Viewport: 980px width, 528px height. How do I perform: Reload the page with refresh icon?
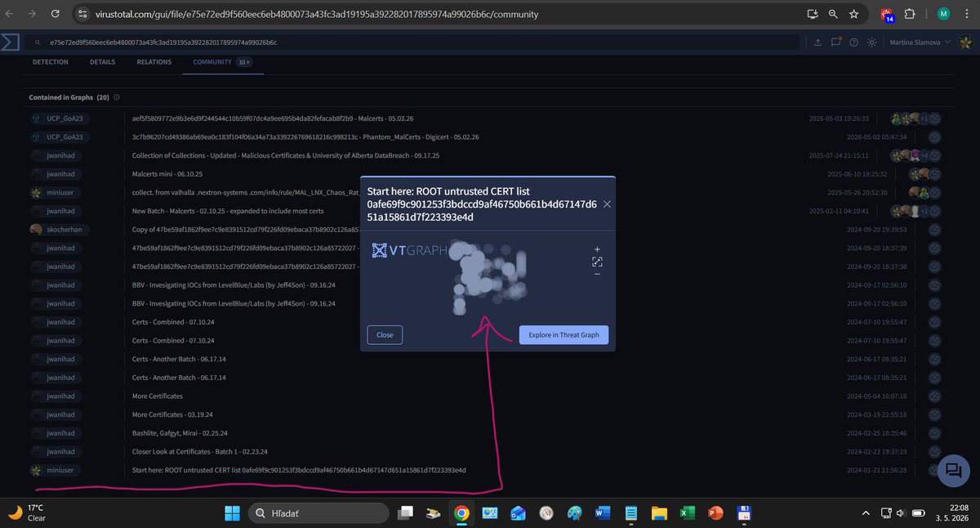[55, 14]
